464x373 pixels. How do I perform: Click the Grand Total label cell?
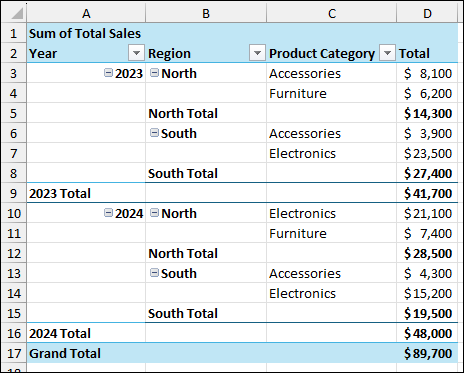pyautogui.click(x=86, y=353)
